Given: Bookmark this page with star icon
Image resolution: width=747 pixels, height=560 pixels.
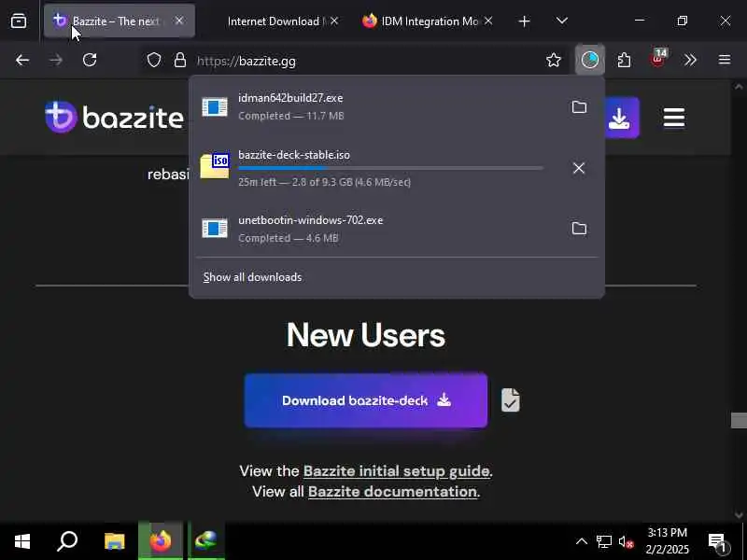Looking at the screenshot, I should pyautogui.click(x=554, y=60).
